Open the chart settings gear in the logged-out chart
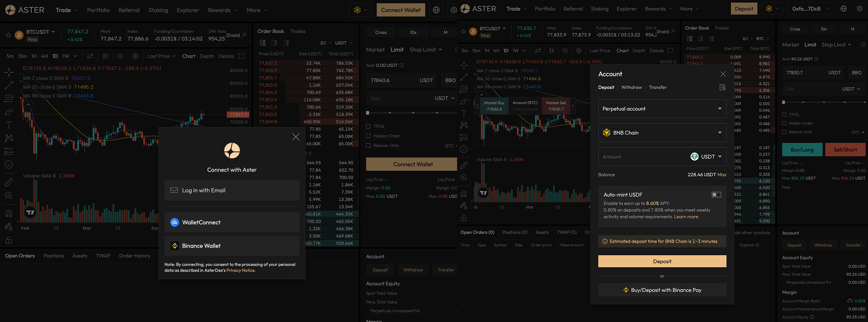The height and width of the screenshot is (322, 868). pyautogui.click(x=135, y=56)
